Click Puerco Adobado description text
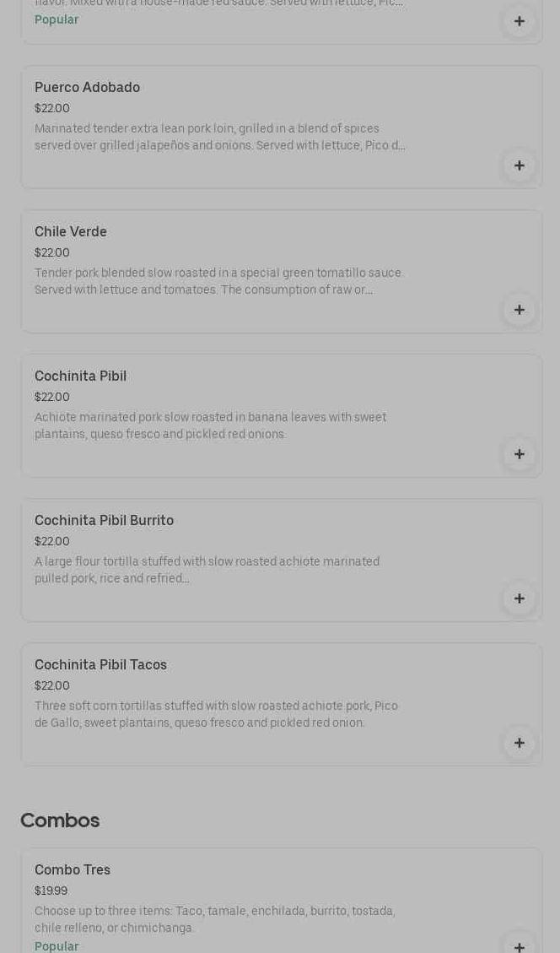 pyautogui.click(x=219, y=138)
